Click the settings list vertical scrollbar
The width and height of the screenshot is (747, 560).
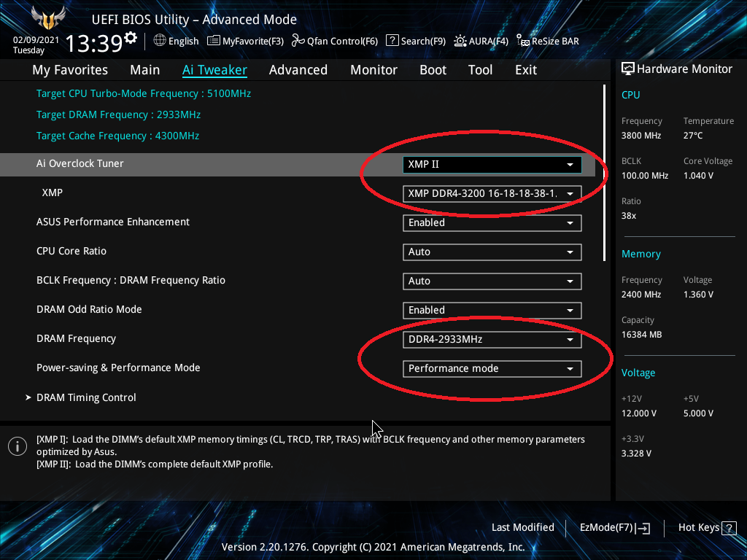coord(604,173)
